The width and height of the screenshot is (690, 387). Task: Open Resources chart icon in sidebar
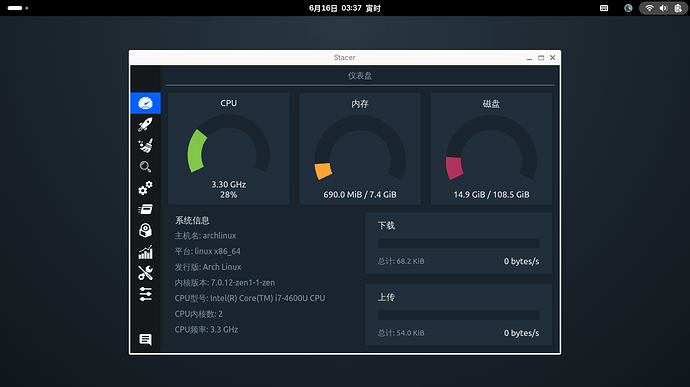(145, 252)
